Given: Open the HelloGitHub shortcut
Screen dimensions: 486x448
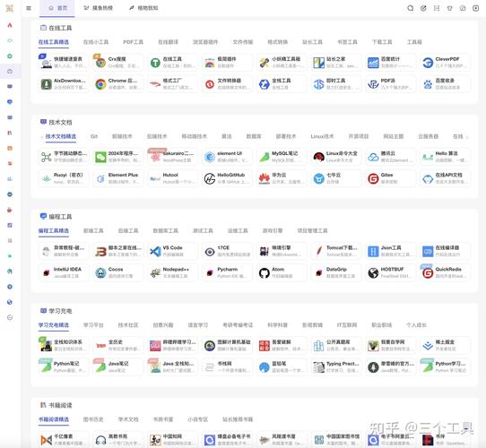Looking at the screenshot, I should 227,178.
